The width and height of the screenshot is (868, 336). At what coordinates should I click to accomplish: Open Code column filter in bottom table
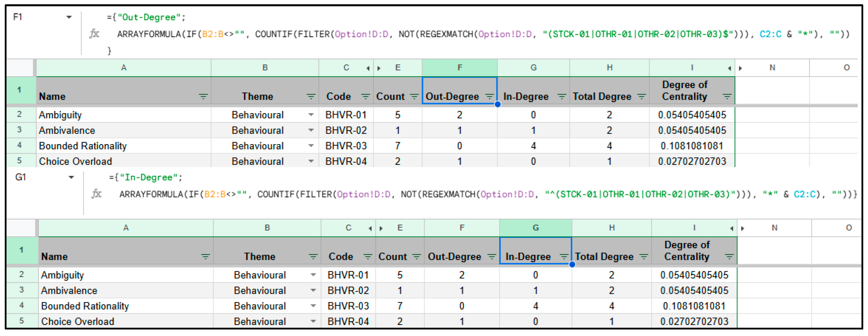tap(368, 257)
